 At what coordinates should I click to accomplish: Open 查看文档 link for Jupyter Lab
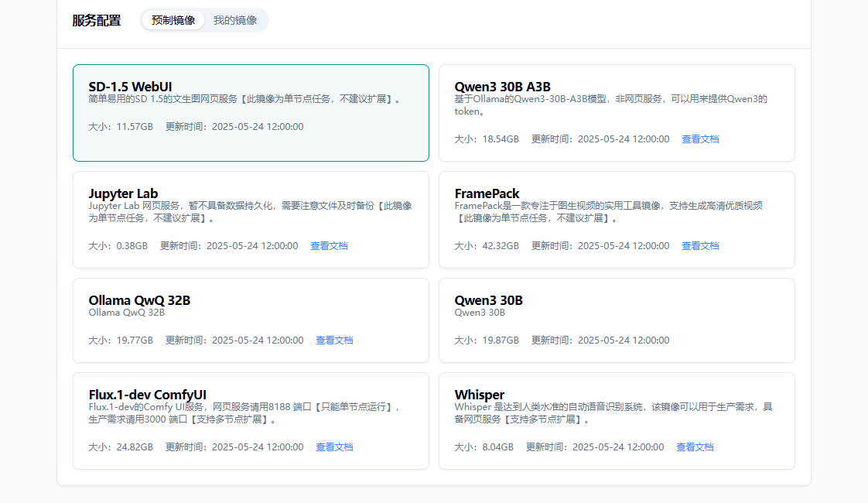329,246
